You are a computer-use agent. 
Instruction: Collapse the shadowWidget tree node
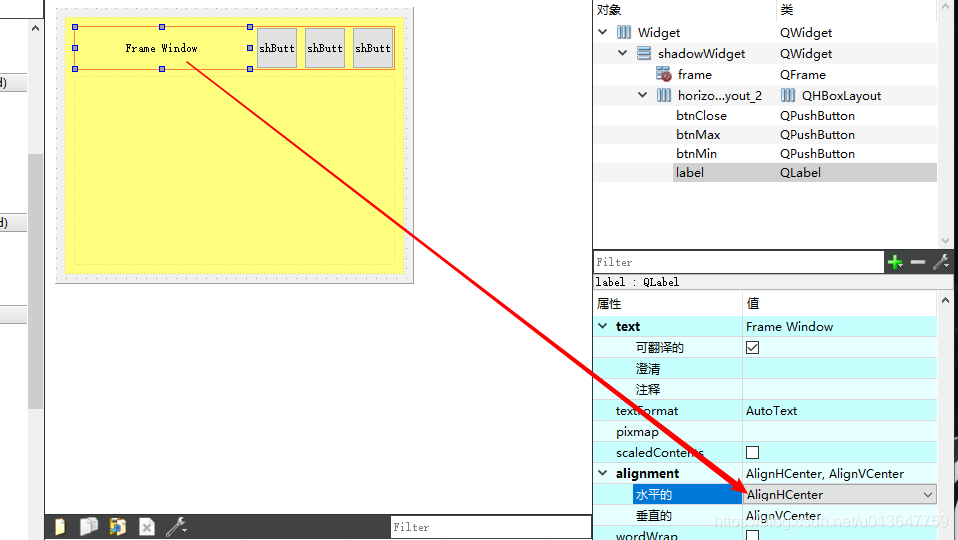coord(623,53)
